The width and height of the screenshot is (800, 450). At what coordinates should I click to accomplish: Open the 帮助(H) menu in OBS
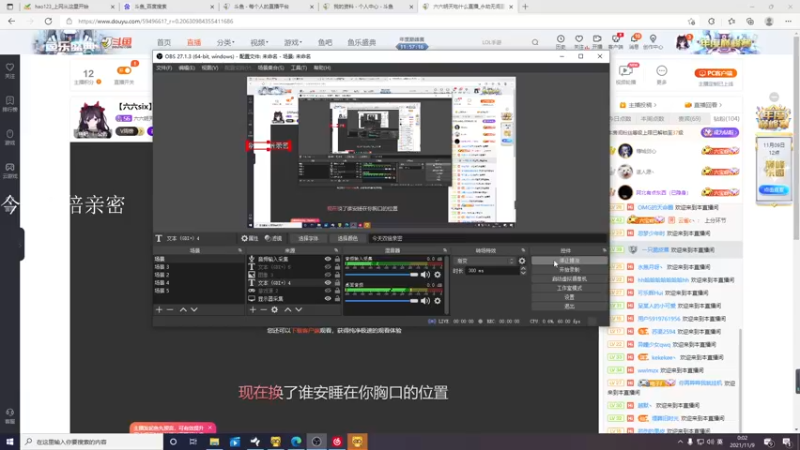[322, 67]
